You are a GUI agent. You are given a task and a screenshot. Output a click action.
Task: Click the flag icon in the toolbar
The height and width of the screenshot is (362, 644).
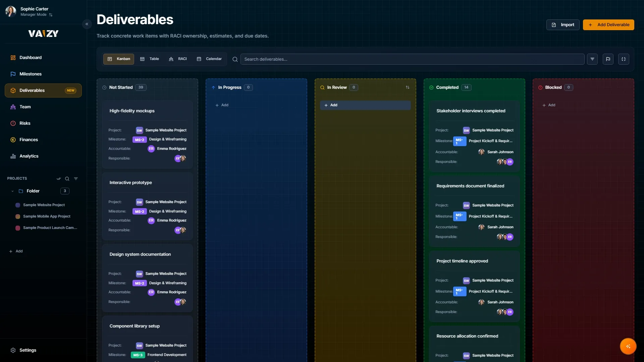(608, 59)
